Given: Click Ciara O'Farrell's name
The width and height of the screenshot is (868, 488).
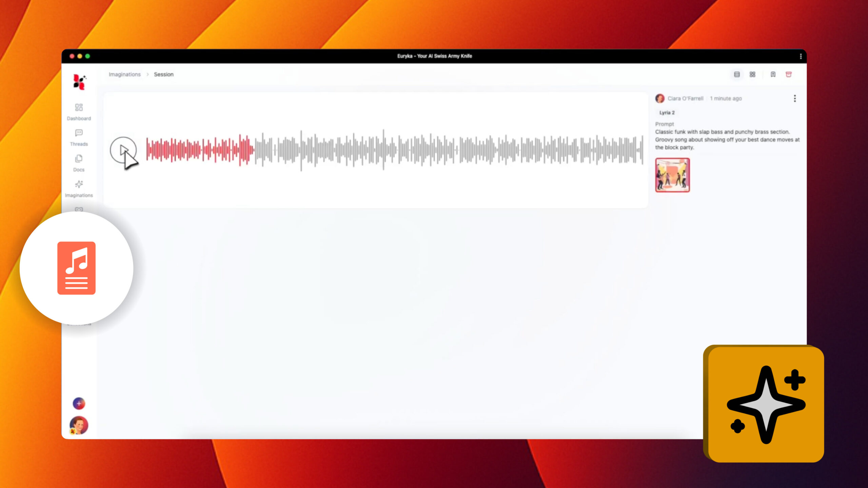Looking at the screenshot, I should coord(685,99).
